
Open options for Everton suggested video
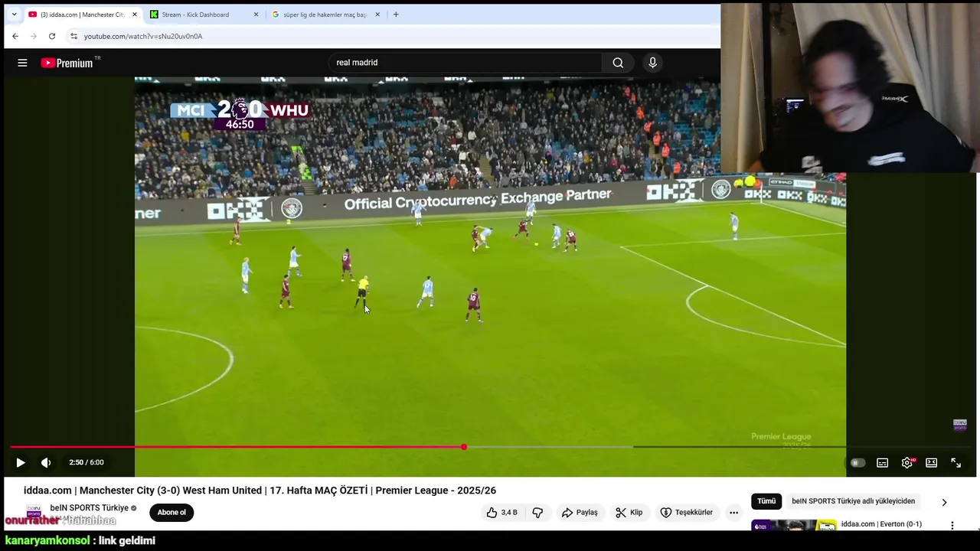pyautogui.click(x=952, y=526)
